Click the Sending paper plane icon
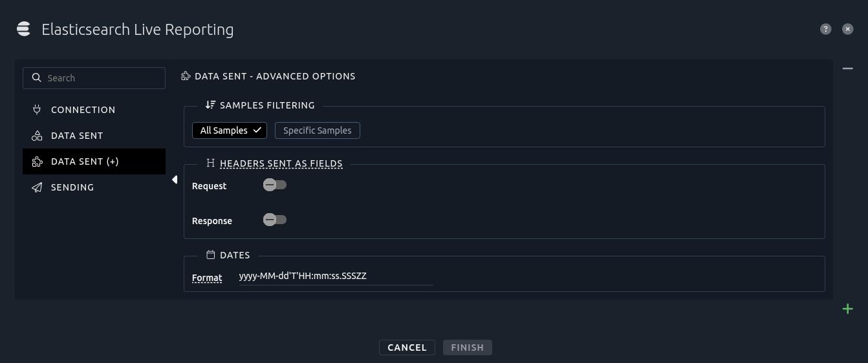Viewport: 868px width, 363px height. pos(37,187)
